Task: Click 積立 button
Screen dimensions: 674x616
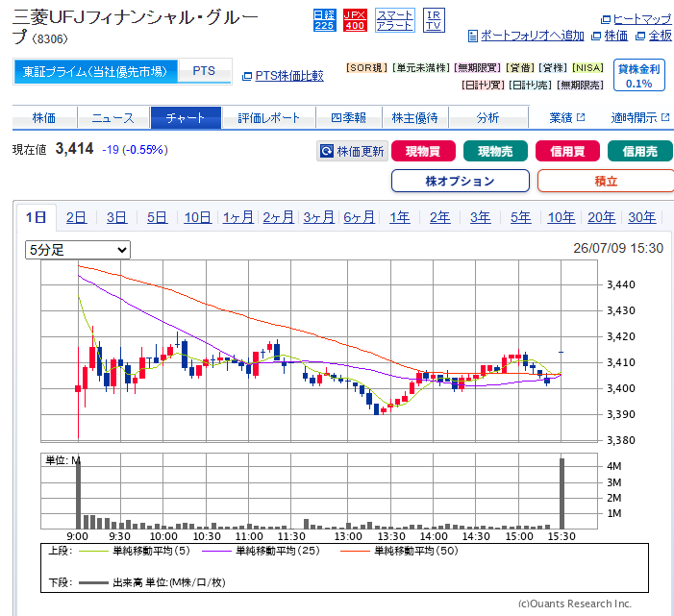Action: click(606, 181)
